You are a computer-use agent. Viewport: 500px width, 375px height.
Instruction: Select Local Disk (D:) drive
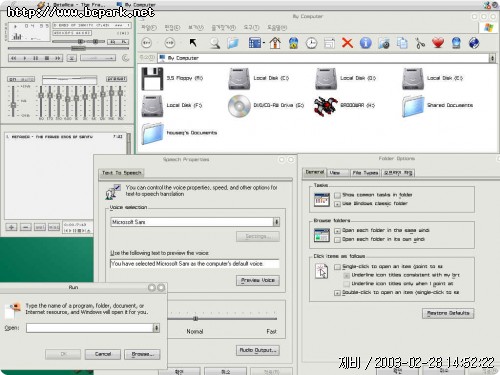tap(326, 79)
